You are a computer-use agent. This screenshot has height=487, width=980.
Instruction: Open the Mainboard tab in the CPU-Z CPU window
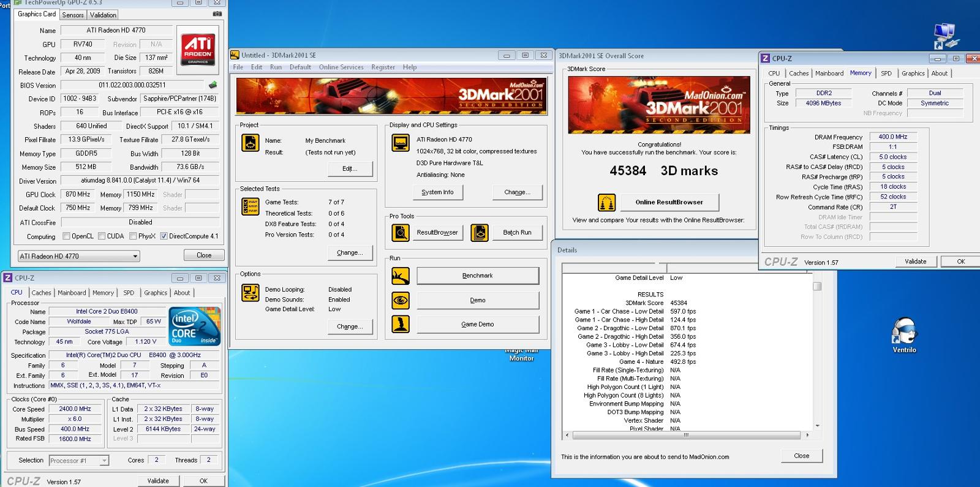click(x=72, y=293)
